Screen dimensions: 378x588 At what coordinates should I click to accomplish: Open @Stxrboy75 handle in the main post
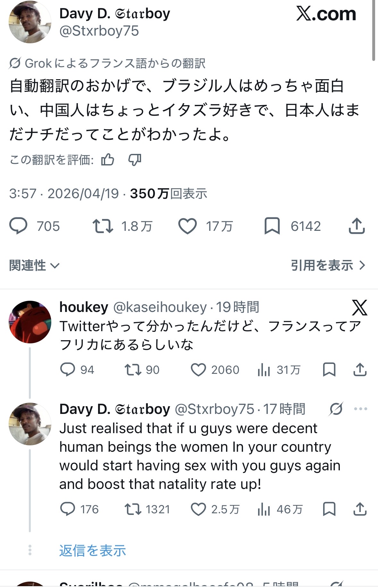pos(99,31)
